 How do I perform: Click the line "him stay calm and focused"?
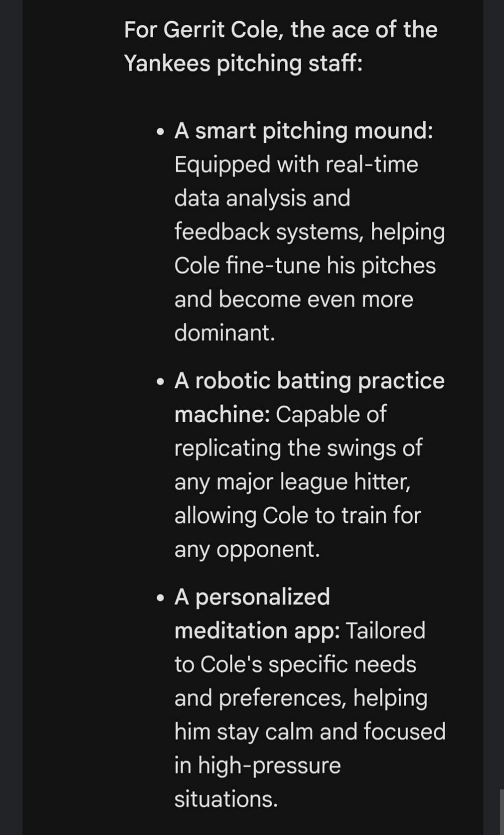tap(309, 732)
